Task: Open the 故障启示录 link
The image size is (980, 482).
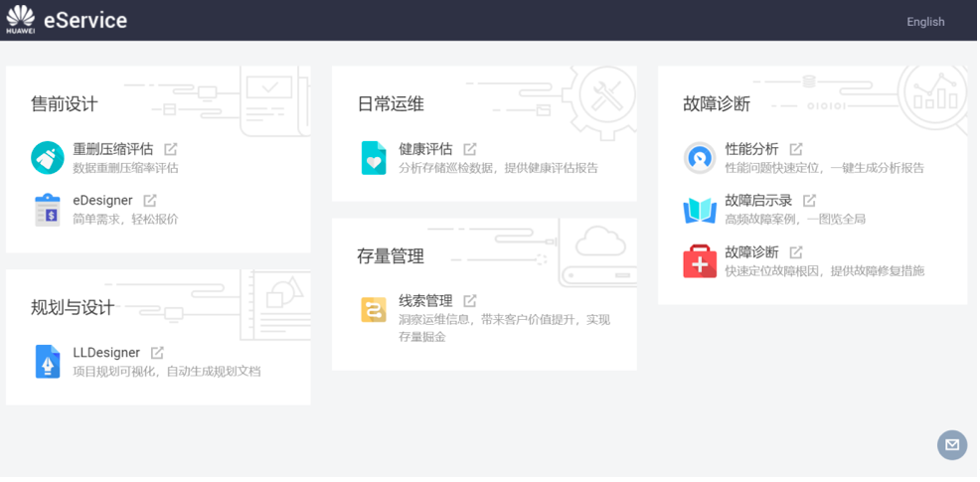Action: pos(758,201)
